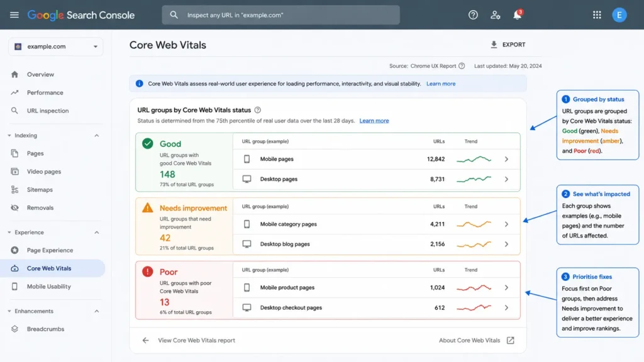644x362 pixels.
Task: Click the phone icon beside Mobile product pages
Action: (247, 287)
